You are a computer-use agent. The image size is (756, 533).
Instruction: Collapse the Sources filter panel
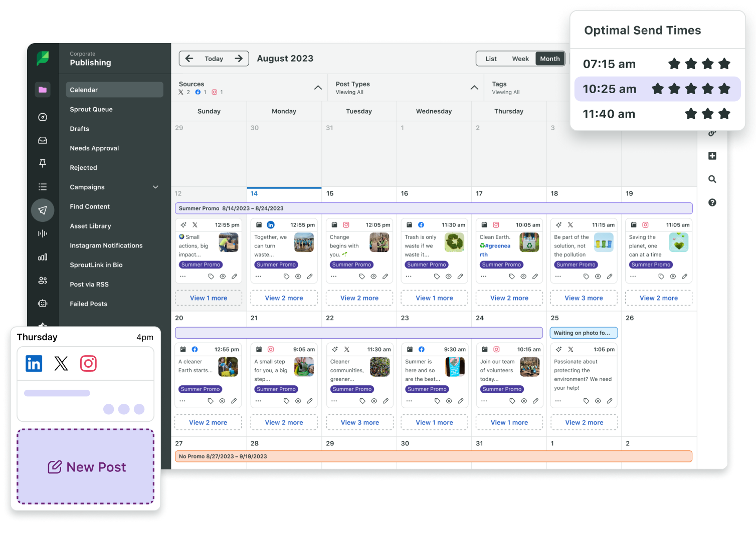click(318, 87)
